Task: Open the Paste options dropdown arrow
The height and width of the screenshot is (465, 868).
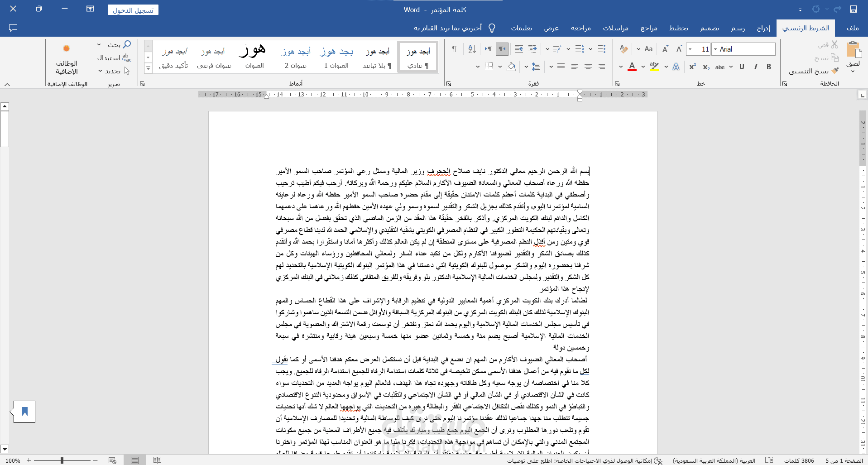Action: pyautogui.click(x=853, y=71)
